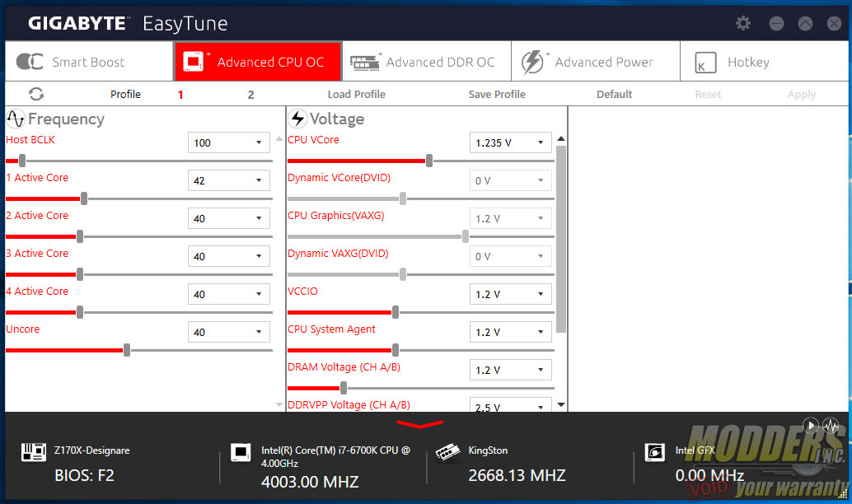Open the Advanced DDR OC tab

point(427,62)
